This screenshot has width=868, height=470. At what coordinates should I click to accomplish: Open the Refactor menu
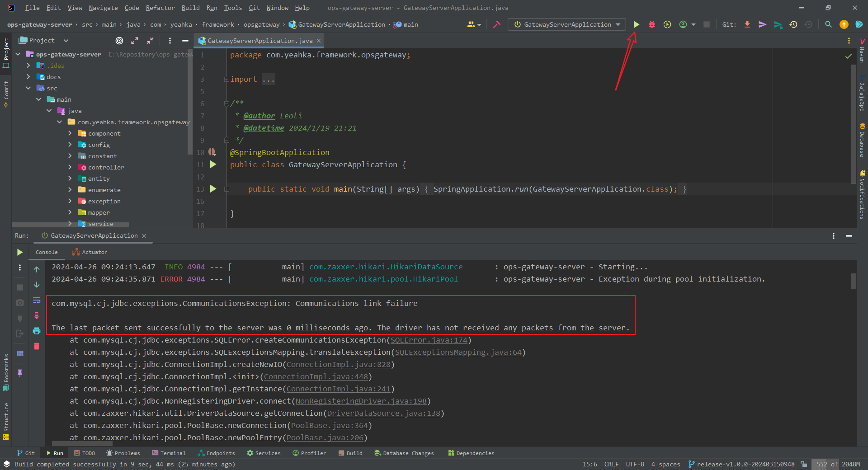pos(160,8)
